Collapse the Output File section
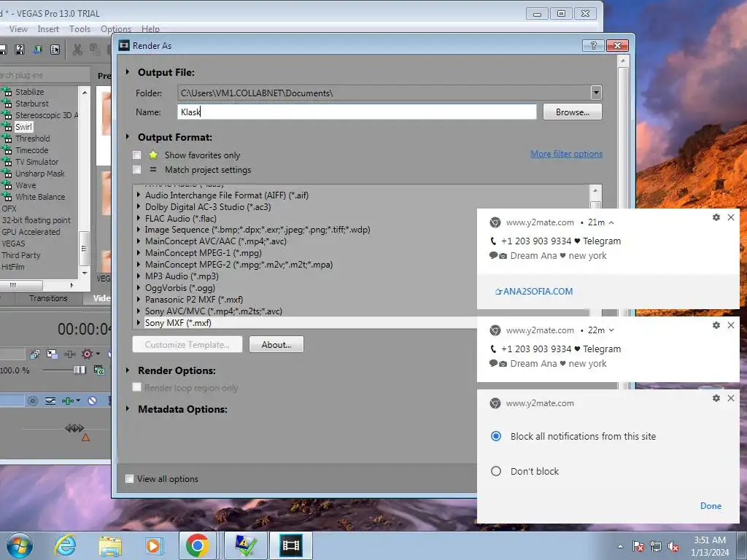Image resolution: width=747 pixels, height=560 pixels. pyautogui.click(x=128, y=72)
